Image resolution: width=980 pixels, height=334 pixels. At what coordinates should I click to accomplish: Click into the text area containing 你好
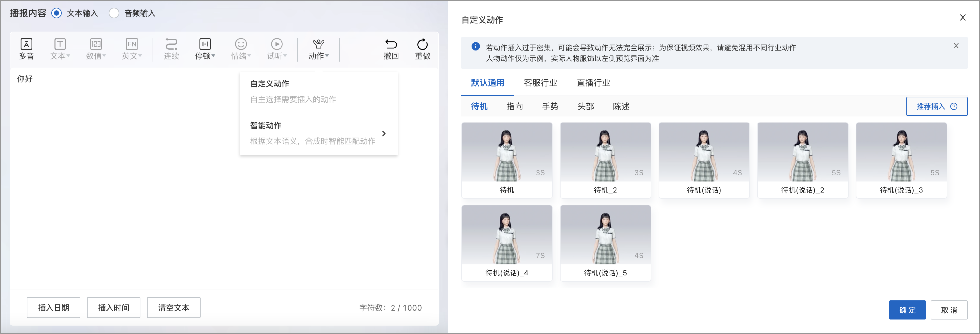coord(224,179)
